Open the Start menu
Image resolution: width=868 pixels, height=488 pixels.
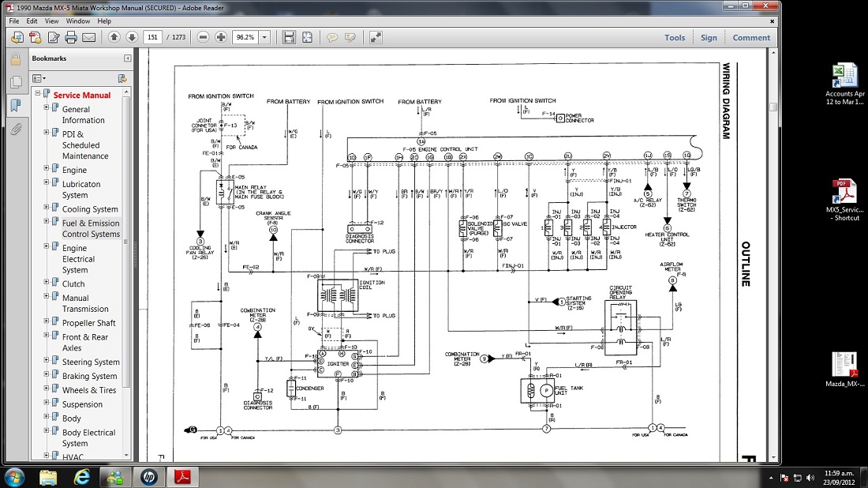[x=14, y=477]
